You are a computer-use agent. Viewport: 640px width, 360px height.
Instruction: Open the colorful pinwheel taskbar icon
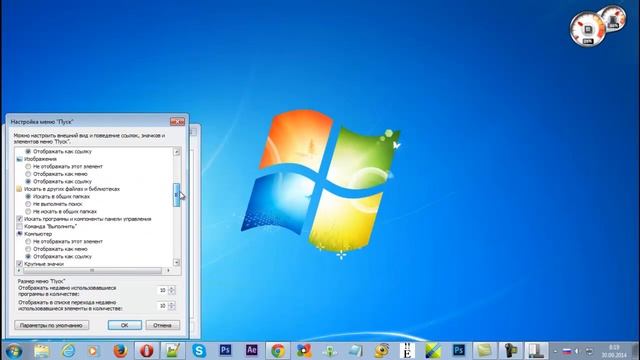pos(304,351)
